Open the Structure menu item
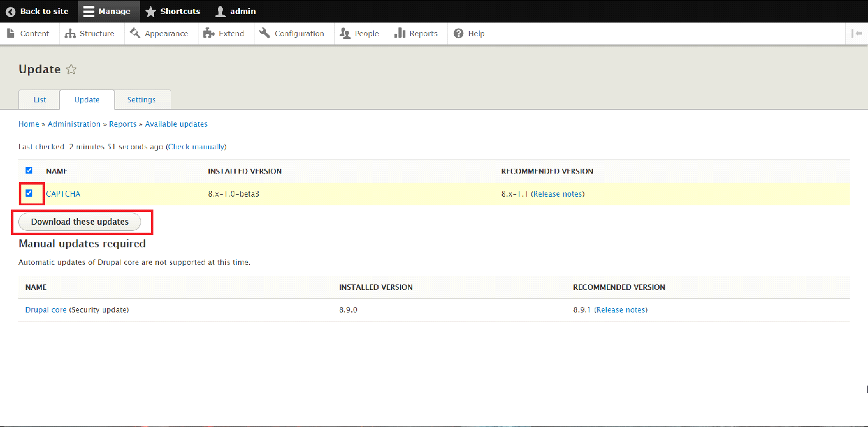Screen dimensions: 868x427 click(x=90, y=34)
